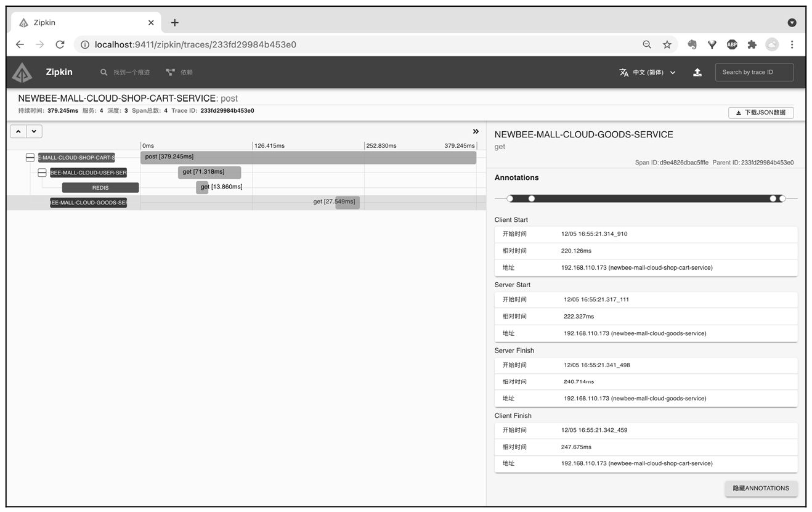Click the hide ANNOTATIONS button
Image resolution: width=812 pixels, height=512 pixels.
pyautogui.click(x=761, y=488)
